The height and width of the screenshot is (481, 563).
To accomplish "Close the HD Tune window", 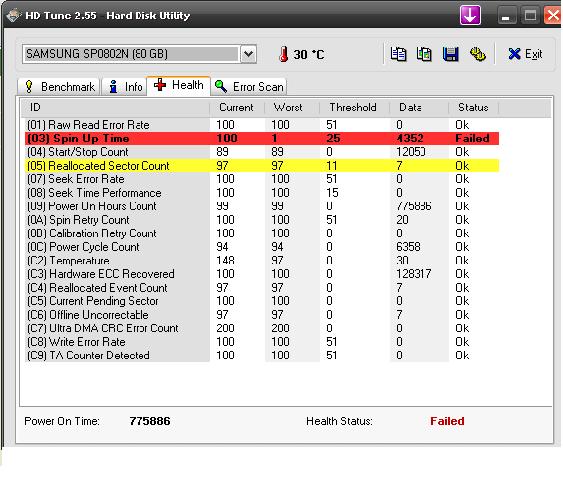I will coord(553,16).
